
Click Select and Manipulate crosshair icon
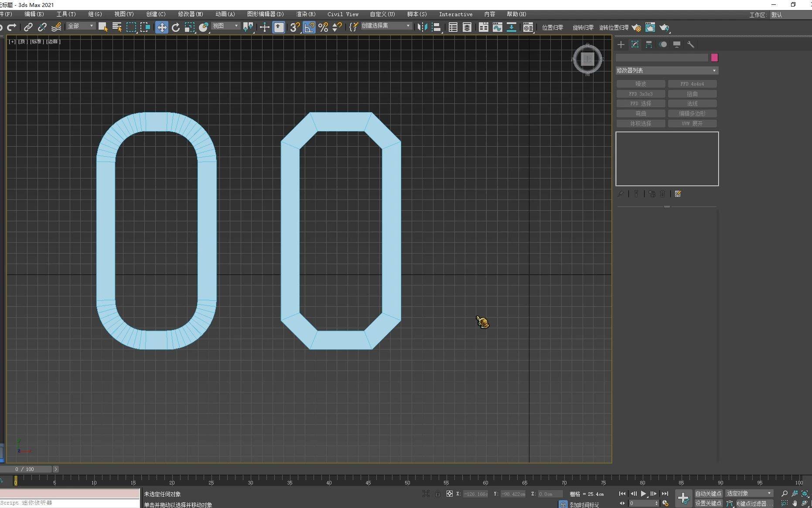click(264, 27)
